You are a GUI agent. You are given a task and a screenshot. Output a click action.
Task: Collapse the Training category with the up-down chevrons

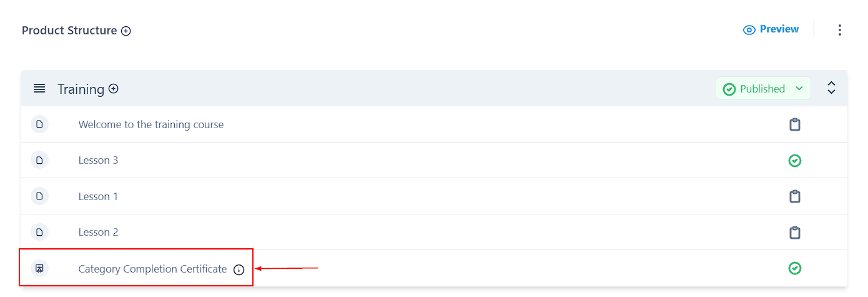pyautogui.click(x=831, y=88)
